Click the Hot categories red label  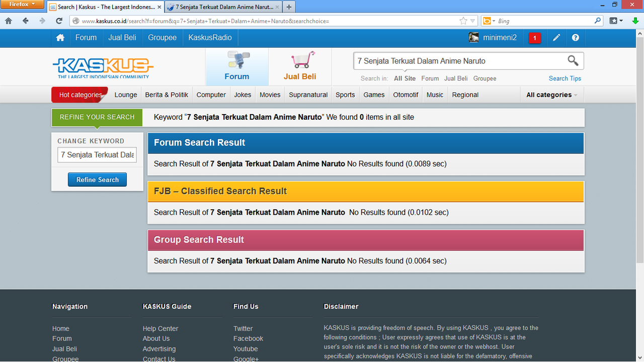80,95
